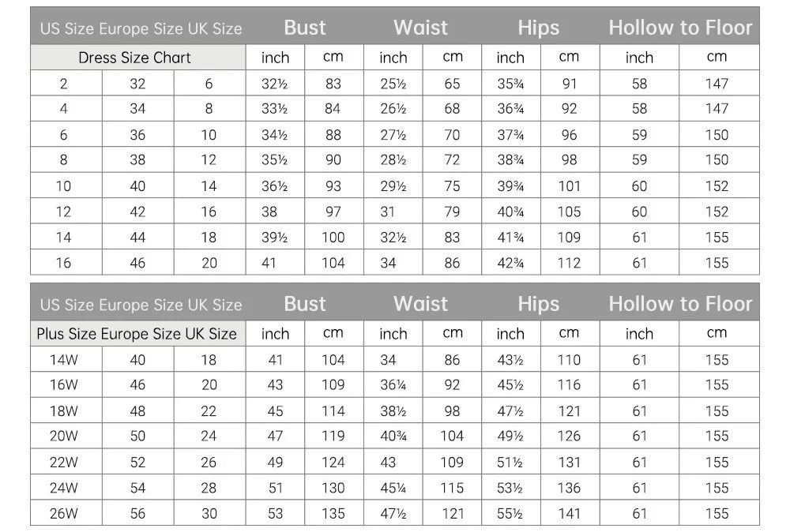Select the hollow to floor 147 cm cell in first row

[x=719, y=83]
